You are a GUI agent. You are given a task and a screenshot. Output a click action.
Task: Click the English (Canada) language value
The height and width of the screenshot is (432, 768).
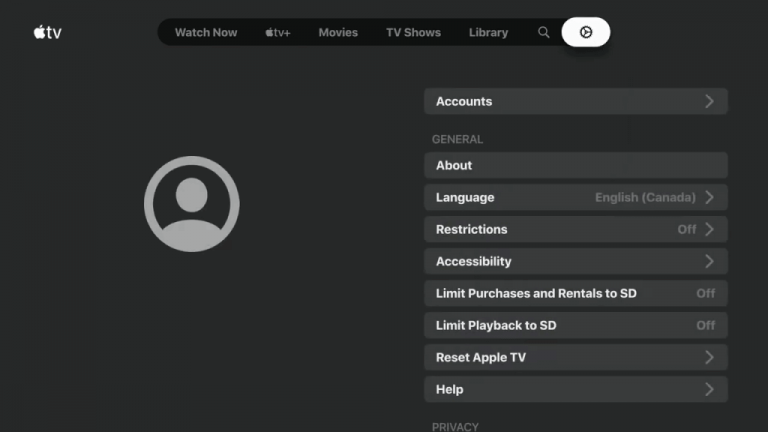(645, 197)
